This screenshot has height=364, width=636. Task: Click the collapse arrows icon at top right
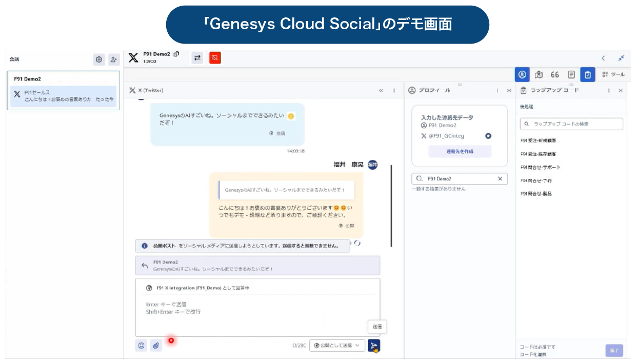point(621,58)
